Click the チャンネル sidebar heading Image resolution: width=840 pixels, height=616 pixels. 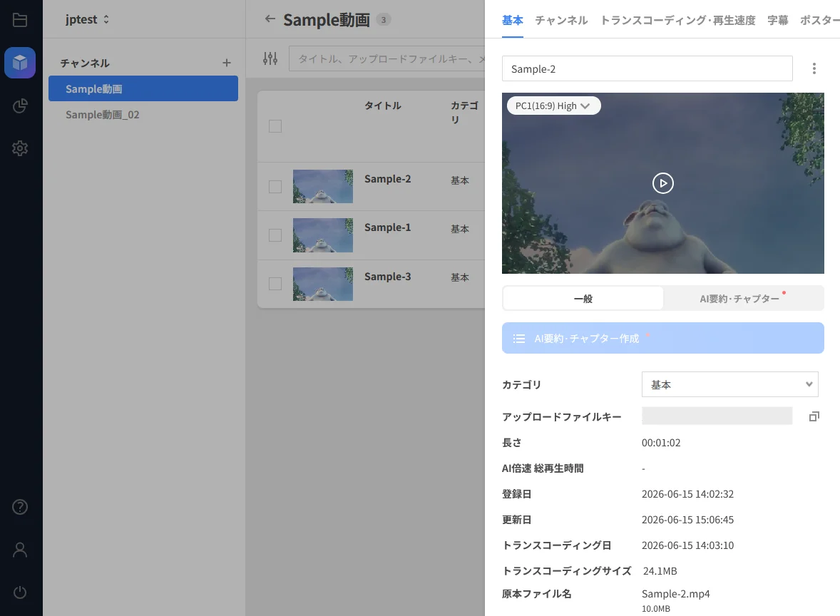85,63
